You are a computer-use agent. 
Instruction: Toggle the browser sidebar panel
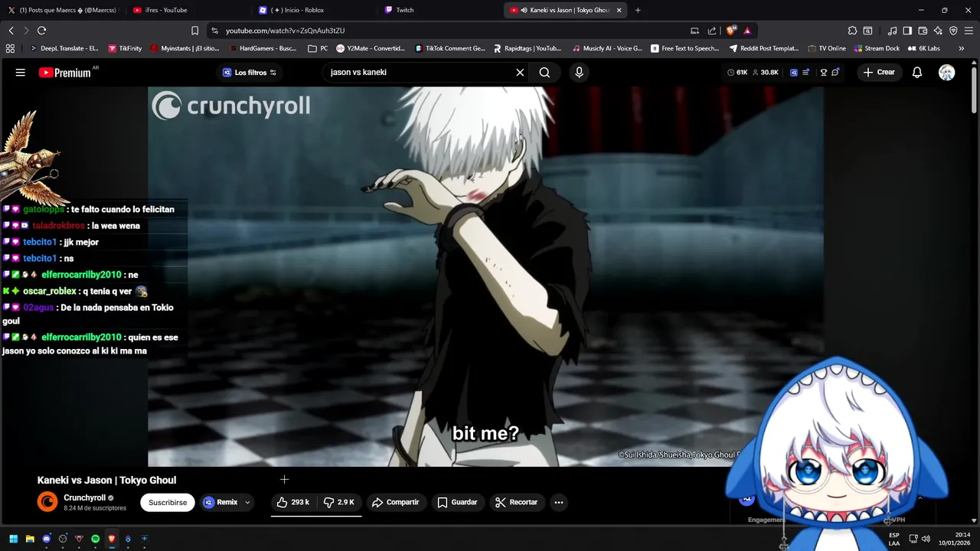[907, 31]
